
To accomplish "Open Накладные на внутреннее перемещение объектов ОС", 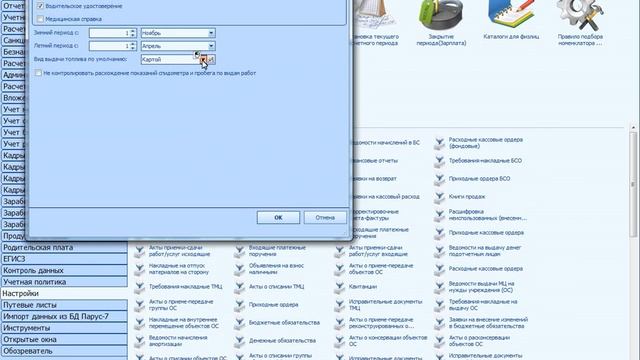I will [177, 322].
